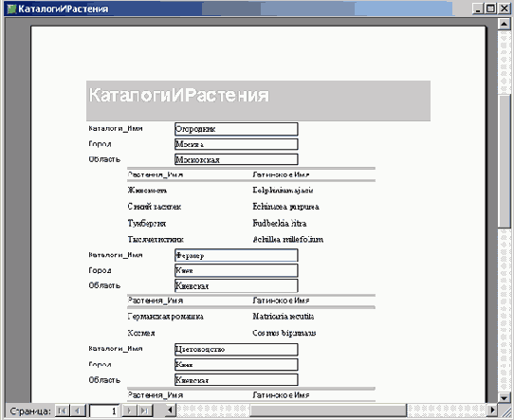514x420 pixels.
Task: Click the plant name Тысячелистник
Action: (156, 240)
